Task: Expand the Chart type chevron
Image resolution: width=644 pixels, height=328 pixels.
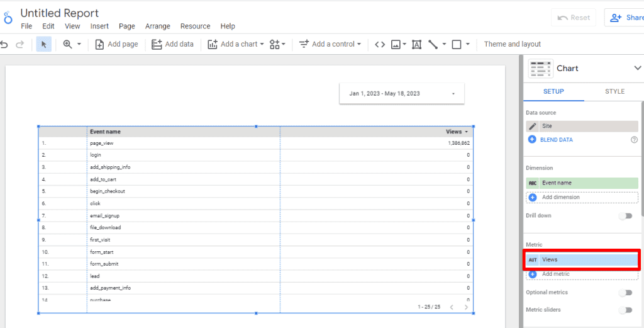Action: [x=638, y=68]
